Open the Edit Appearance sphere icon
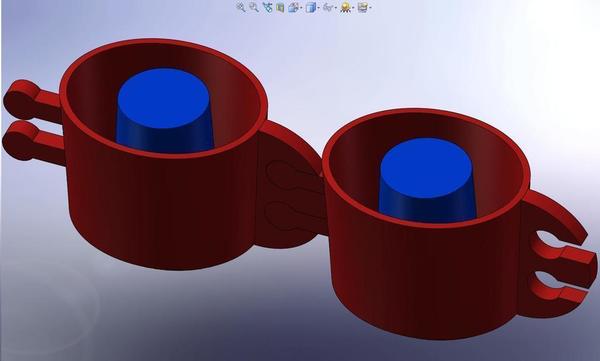600x361 pixels. click(346, 7)
